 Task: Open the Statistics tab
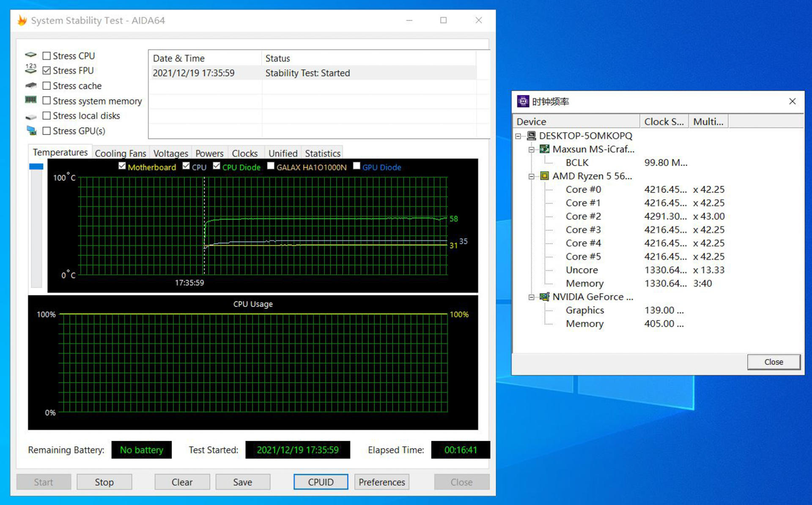click(x=322, y=153)
